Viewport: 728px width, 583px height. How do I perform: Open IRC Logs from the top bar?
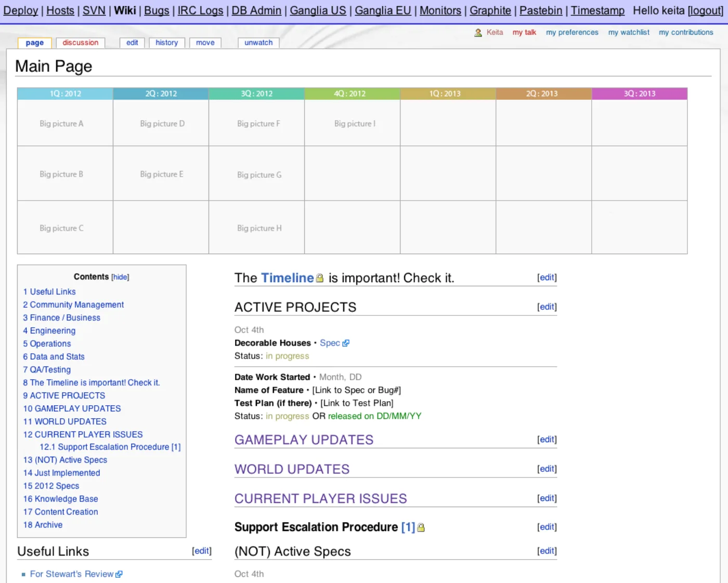pos(200,10)
